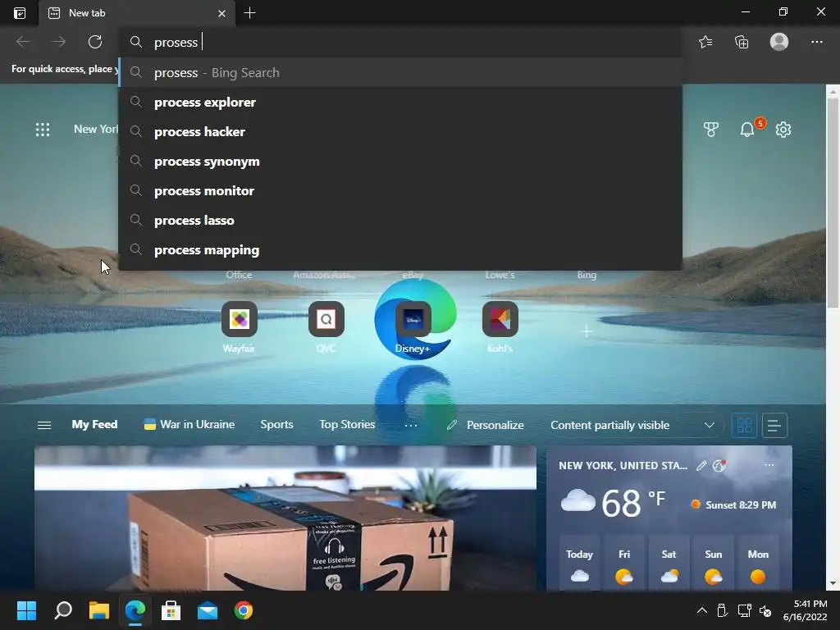
Task: Select 'process synonym' suggestion
Action: (400, 162)
